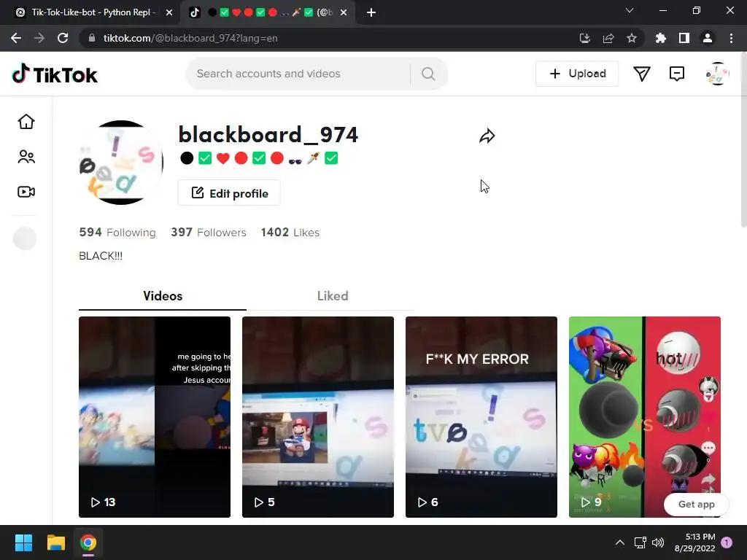747x560 pixels.
Task: Show hidden icons in the system tray
Action: pyautogui.click(x=620, y=542)
